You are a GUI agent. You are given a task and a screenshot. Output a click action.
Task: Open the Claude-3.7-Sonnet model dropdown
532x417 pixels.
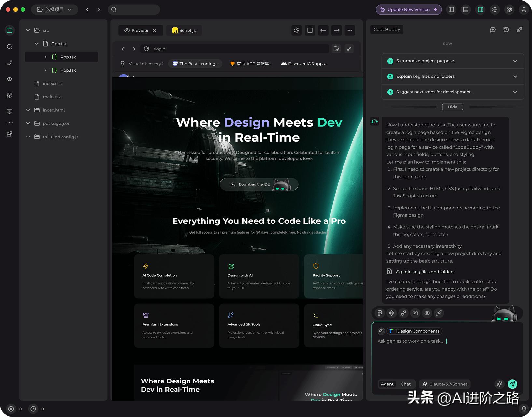[x=445, y=384]
